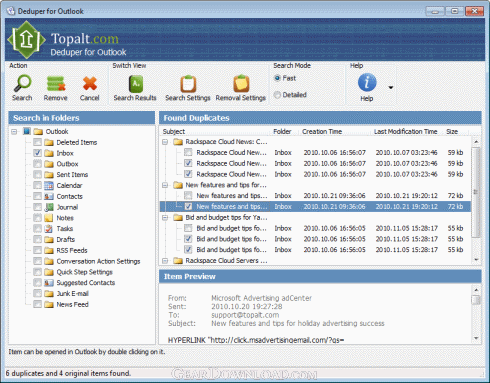490x383 pixels.
Task: Check the Contacts folder checkbox
Action: click(38, 196)
